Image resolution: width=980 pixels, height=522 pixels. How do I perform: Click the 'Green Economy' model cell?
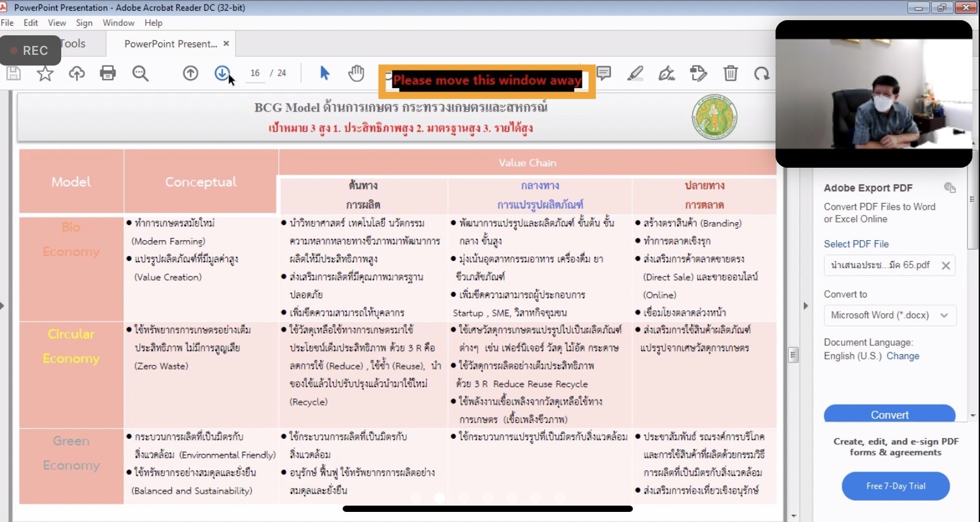pyautogui.click(x=71, y=466)
